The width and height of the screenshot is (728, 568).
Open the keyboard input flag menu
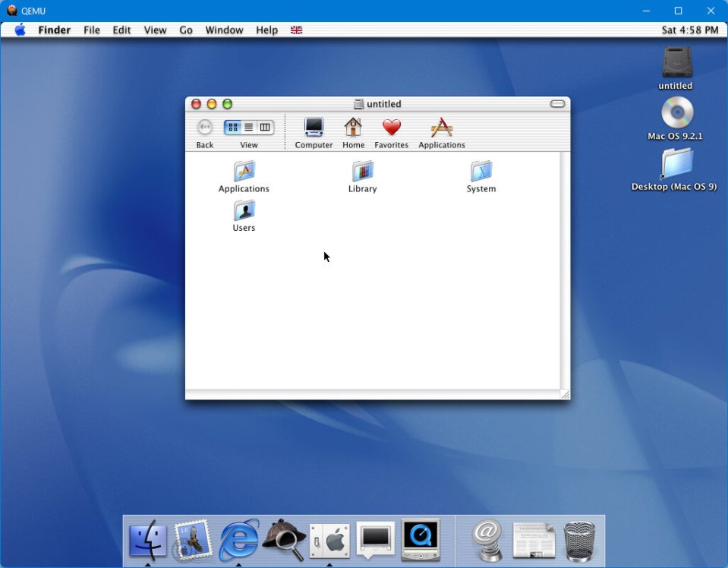pos(296,30)
